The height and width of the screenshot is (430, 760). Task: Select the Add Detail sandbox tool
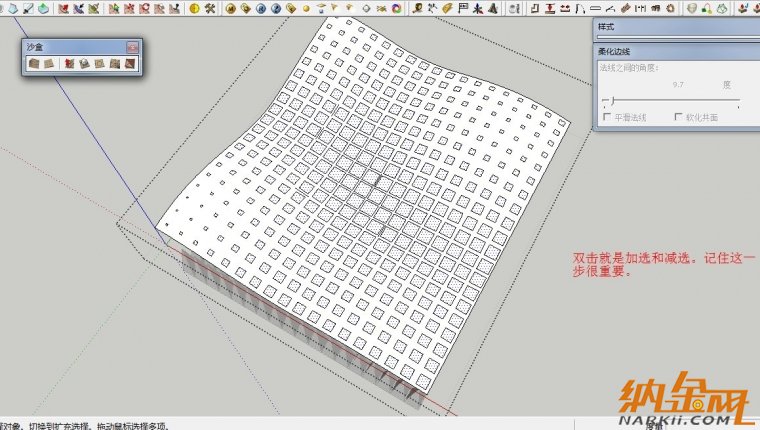tap(116, 64)
